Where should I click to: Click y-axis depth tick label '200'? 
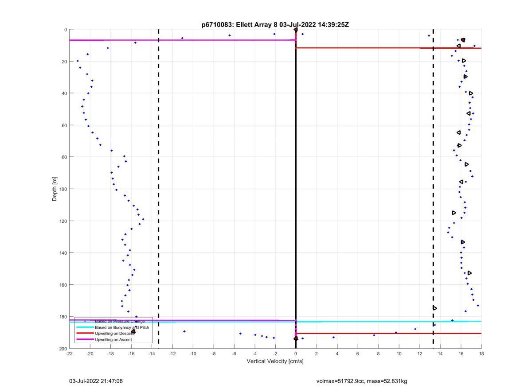coord(63,349)
